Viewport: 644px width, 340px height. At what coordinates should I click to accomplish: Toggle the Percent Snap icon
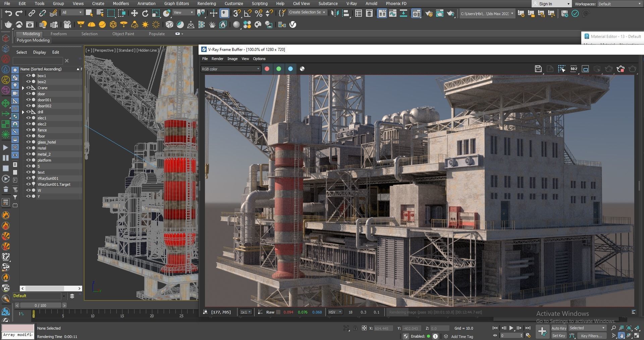tap(258, 13)
